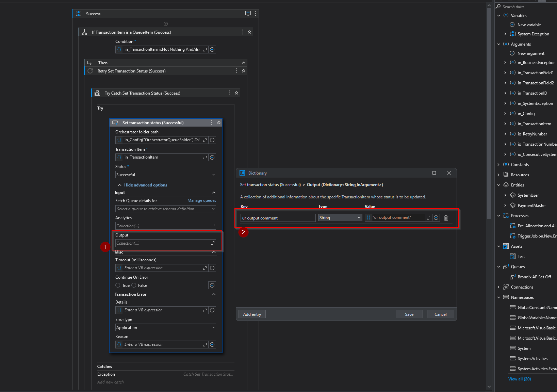557x392 pixels.
Task: Edit the Key field containing ur output comment
Action: point(278,218)
